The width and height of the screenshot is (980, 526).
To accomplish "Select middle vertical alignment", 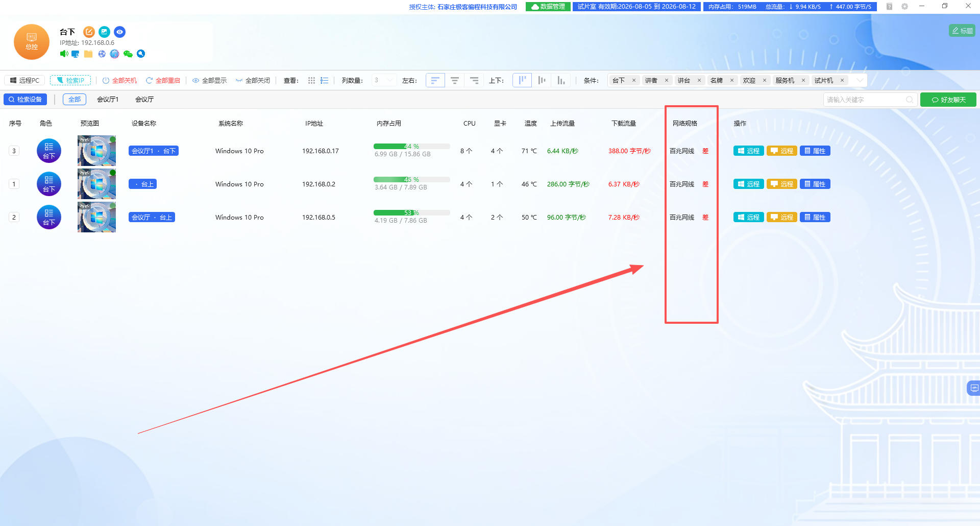I will click(x=542, y=81).
